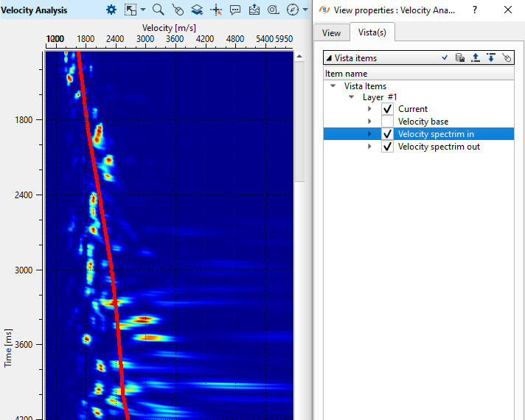Open the gear settings icon in toolbar
Image resolution: width=525 pixels, height=420 pixels.
[111, 10]
